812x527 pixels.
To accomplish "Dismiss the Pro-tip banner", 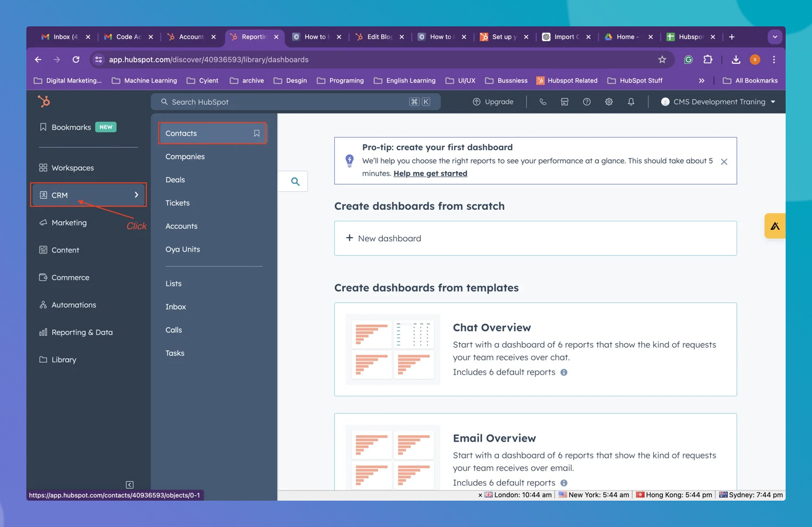I will [x=724, y=162].
